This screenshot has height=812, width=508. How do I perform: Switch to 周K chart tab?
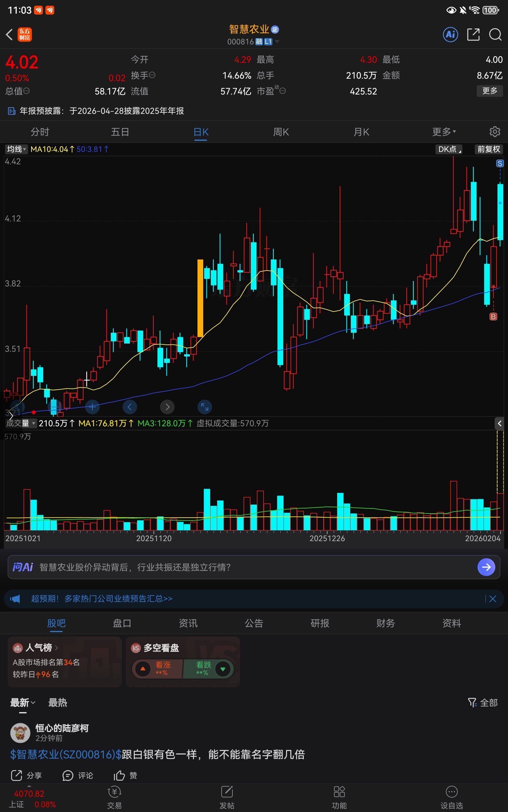tap(281, 132)
